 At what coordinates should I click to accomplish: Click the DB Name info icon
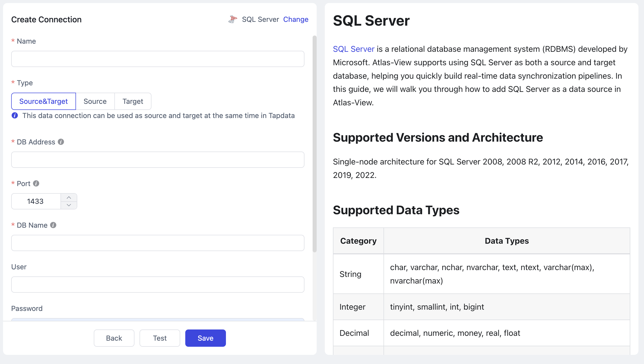click(x=53, y=225)
